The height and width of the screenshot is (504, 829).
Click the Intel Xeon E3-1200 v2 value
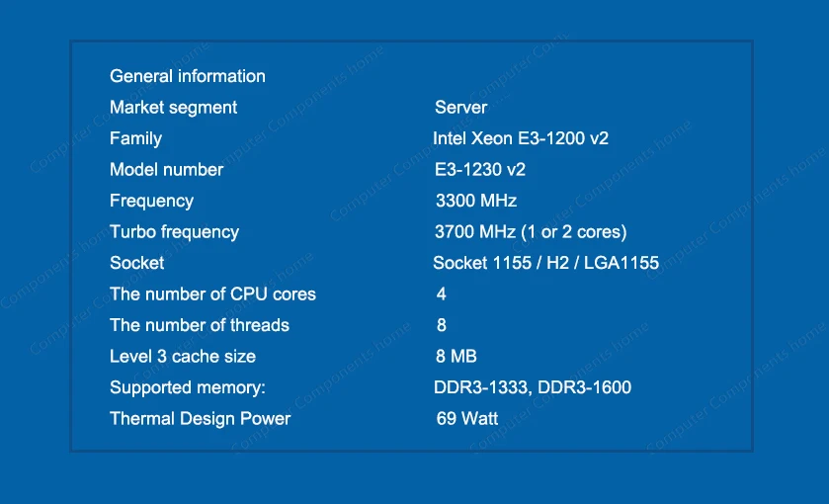(521, 138)
